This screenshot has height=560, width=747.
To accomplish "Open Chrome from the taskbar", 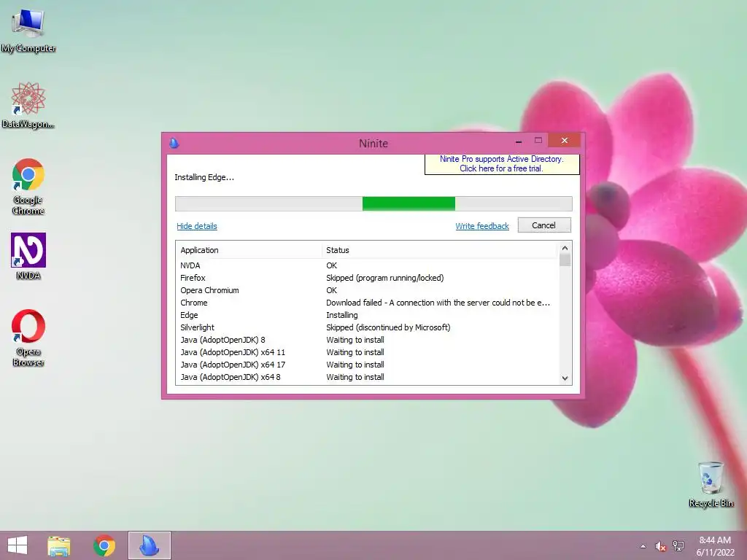I will 104,545.
